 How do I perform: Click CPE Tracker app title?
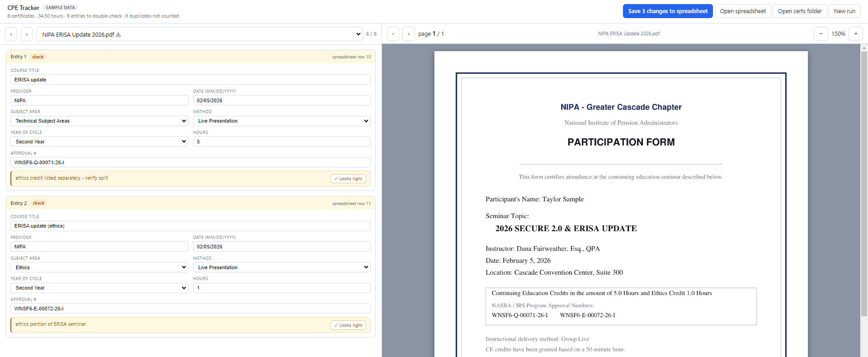click(x=24, y=8)
